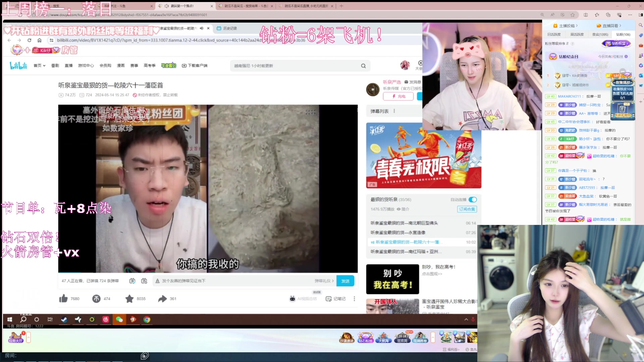Expand the arrow beside 任务大厅

click(29, 337)
